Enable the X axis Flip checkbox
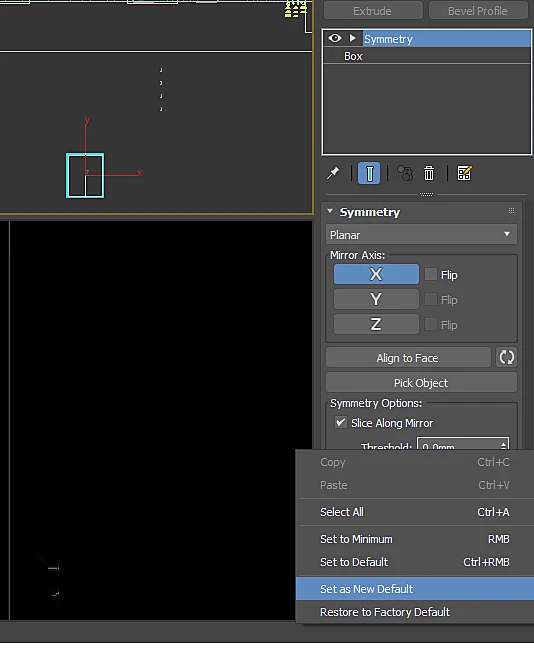The image size is (534, 648). pyautogui.click(x=431, y=274)
